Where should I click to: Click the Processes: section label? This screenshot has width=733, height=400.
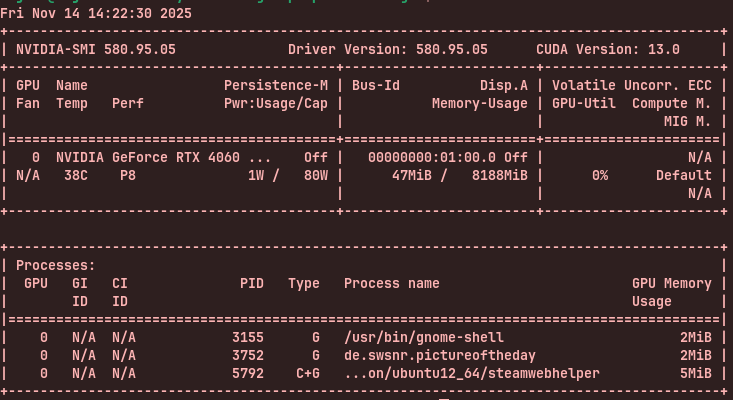click(x=56, y=266)
